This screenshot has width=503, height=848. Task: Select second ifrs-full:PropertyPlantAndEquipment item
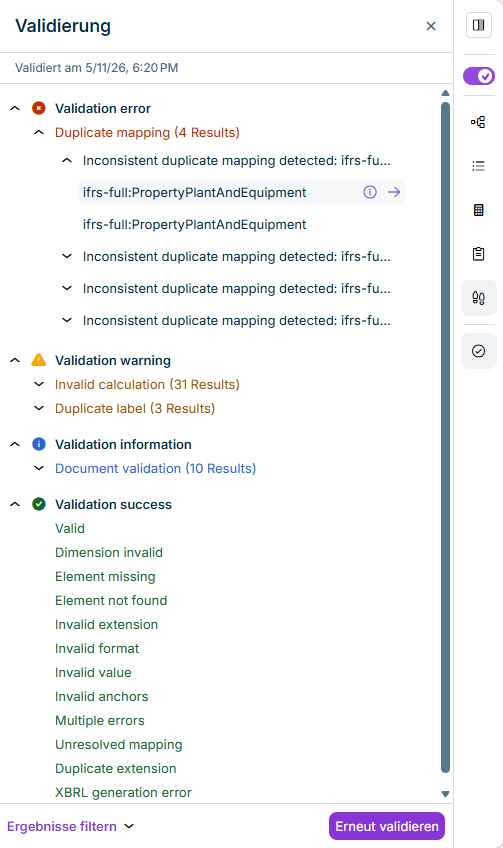point(194,224)
